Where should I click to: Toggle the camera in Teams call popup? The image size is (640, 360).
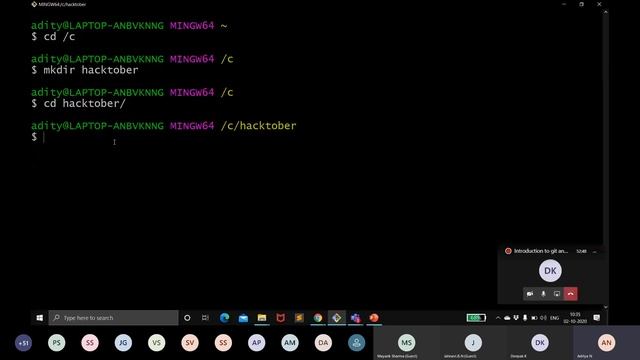(530, 293)
